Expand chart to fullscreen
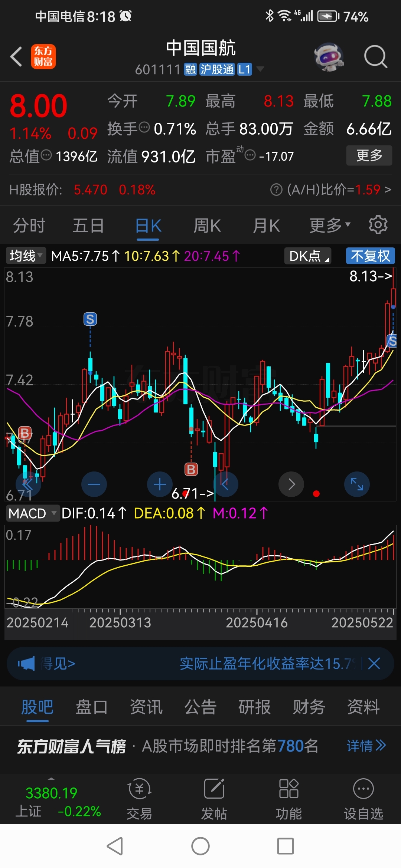The width and height of the screenshot is (401, 868). (x=357, y=484)
